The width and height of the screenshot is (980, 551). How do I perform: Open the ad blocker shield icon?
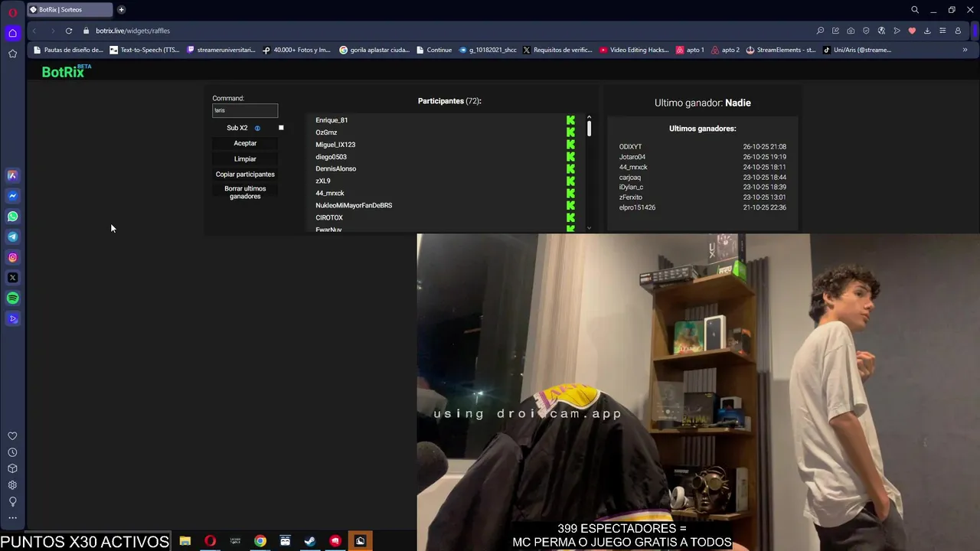point(866,31)
